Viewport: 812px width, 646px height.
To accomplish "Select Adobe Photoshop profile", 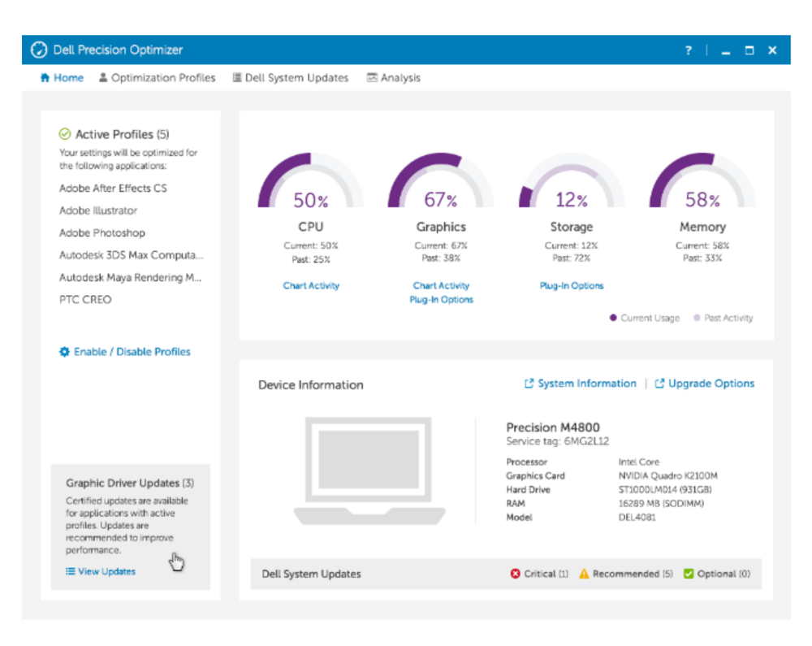I will click(x=102, y=232).
